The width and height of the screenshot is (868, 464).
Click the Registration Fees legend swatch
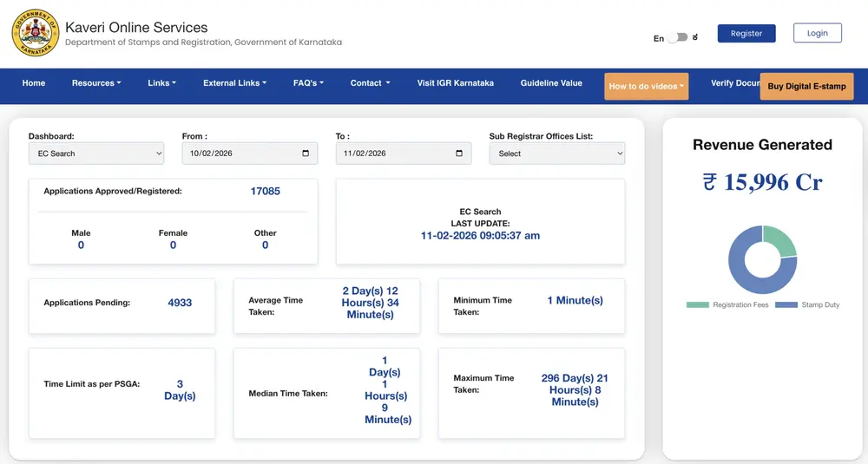tap(697, 305)
